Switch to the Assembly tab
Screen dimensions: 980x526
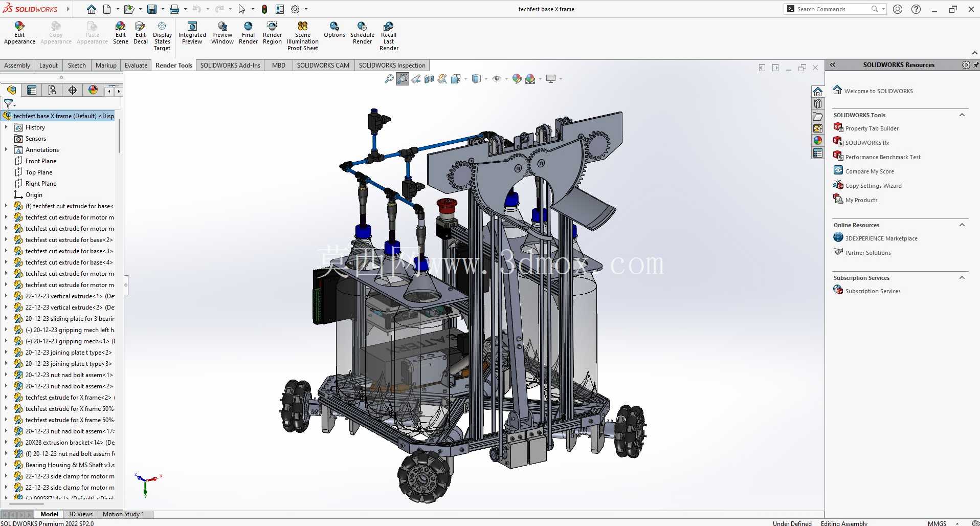(17, 65)
